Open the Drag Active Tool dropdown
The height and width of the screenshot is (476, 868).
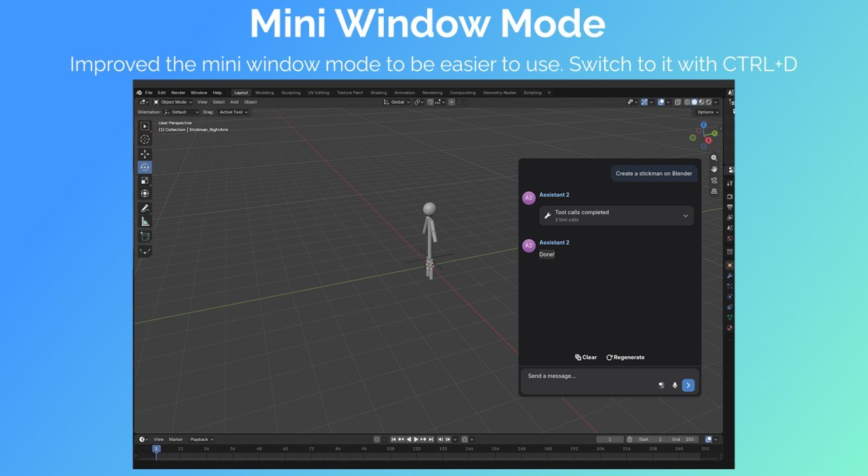coord(233,112)
